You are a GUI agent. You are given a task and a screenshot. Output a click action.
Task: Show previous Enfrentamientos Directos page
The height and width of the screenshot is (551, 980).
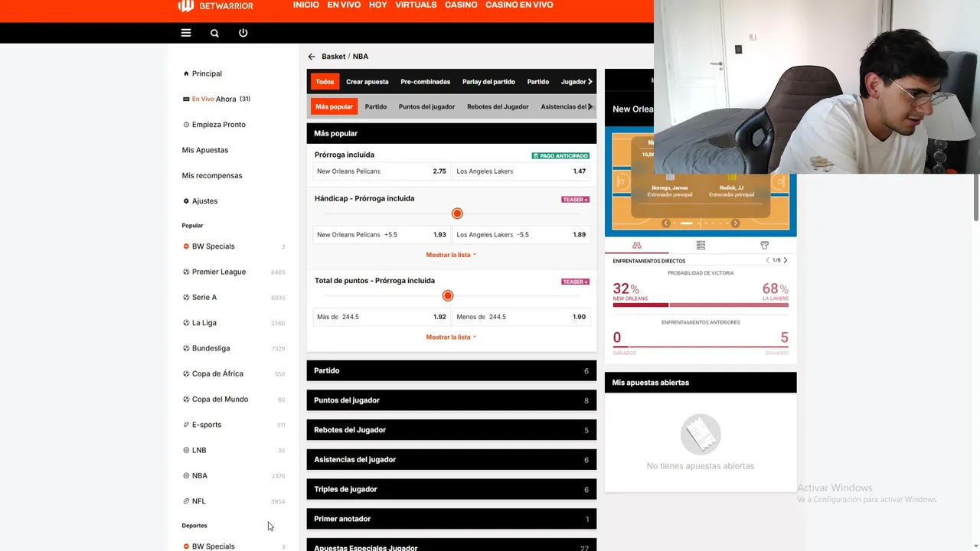[768, 261]
